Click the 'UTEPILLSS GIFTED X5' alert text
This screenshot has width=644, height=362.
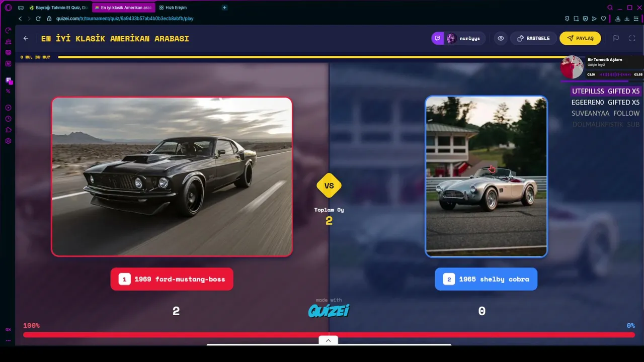pyautogui.click(x=606, y=91)
